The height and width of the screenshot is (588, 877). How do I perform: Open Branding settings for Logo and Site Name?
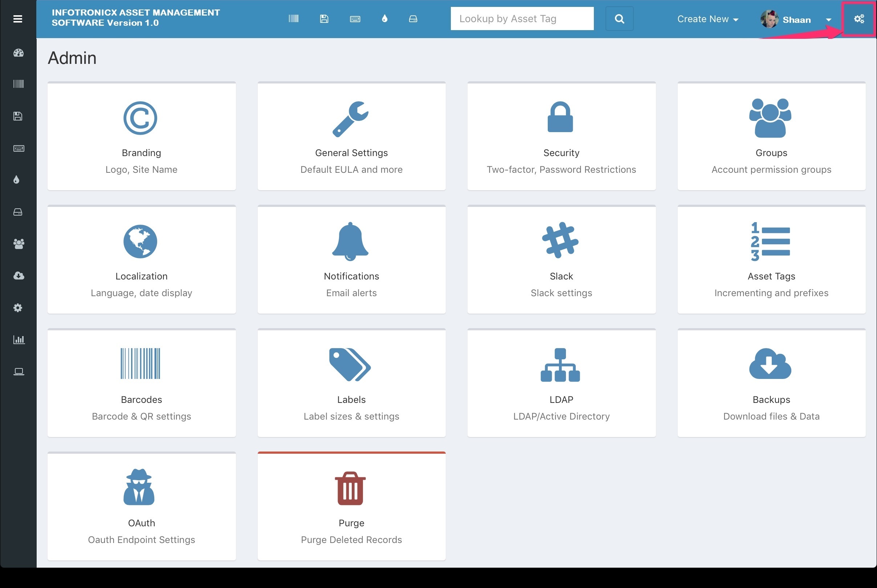[141, 136]
